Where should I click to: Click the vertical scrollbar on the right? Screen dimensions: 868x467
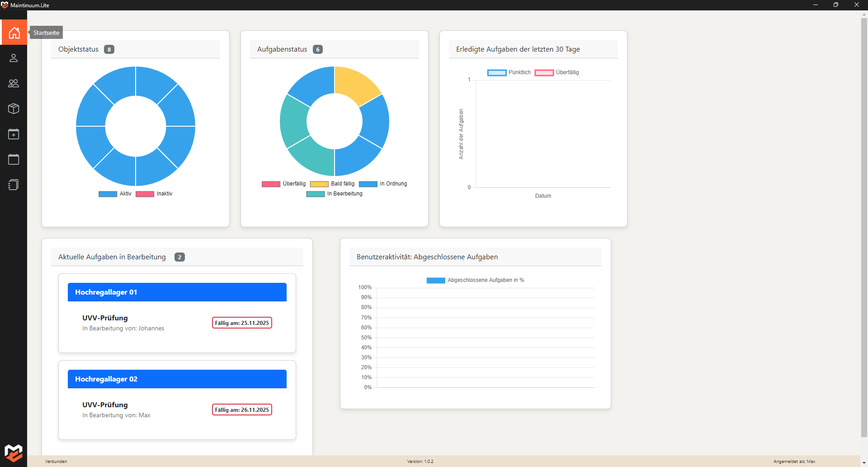click(864, 226)
